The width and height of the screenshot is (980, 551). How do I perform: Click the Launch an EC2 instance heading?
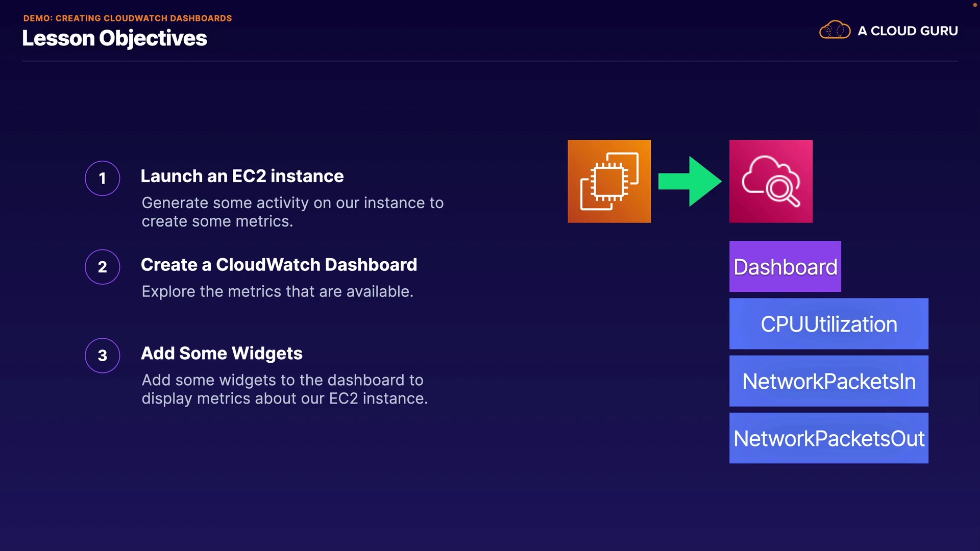pos(242,176)
